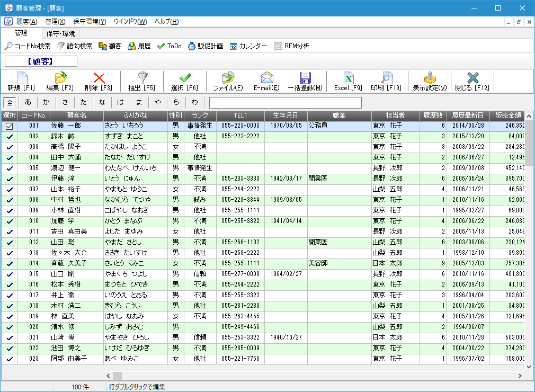Image resolution: width=535 pixels, height=392 pixels.
Task: Uncheck the selection box for customer 001
Action: (9, 126)
